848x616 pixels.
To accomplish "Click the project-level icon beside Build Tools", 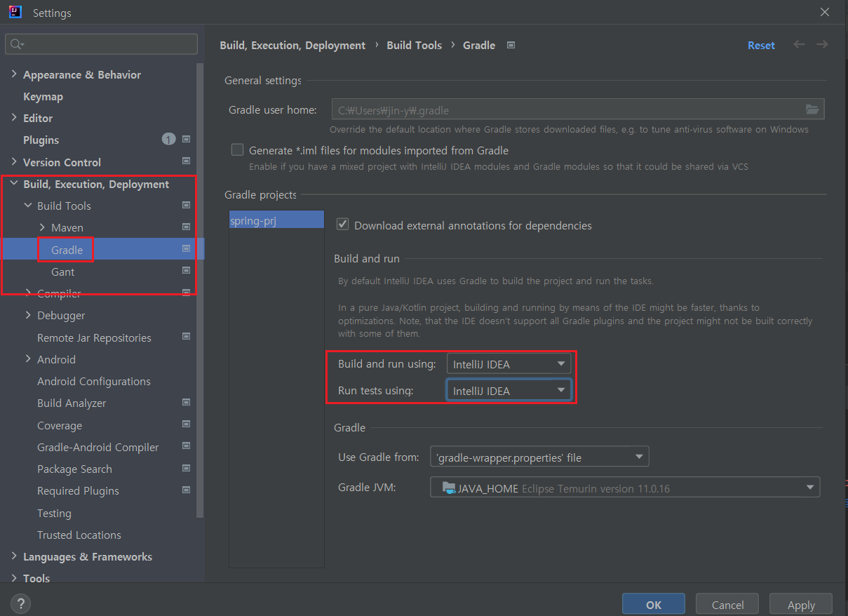I will (187, 206).
